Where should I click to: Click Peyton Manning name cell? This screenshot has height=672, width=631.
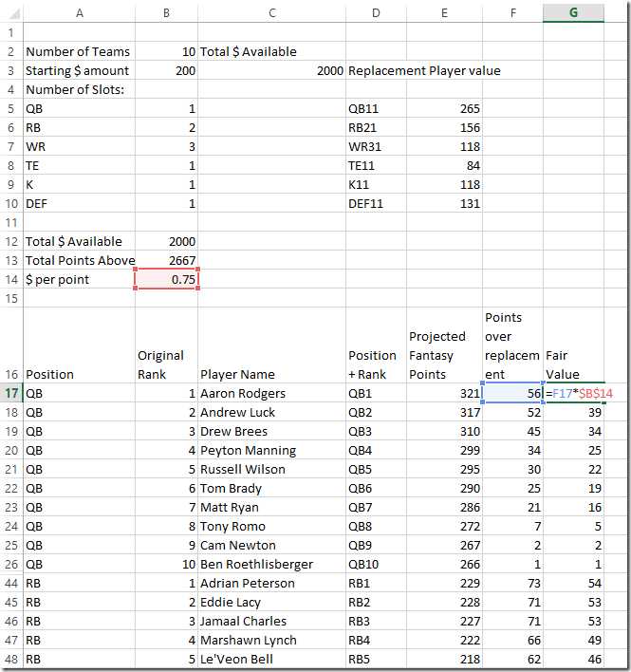click(x=272, y=451)
